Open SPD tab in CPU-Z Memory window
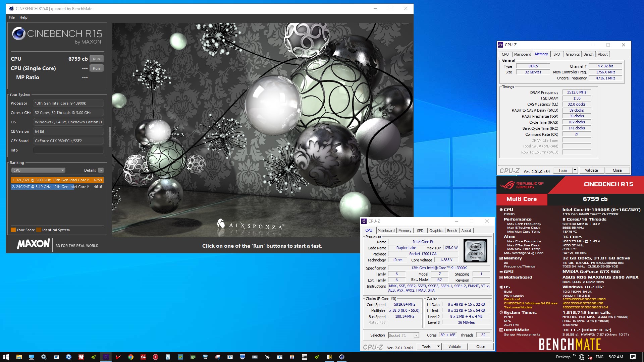Viewport: 644px width, 362px height. point(556,54)
